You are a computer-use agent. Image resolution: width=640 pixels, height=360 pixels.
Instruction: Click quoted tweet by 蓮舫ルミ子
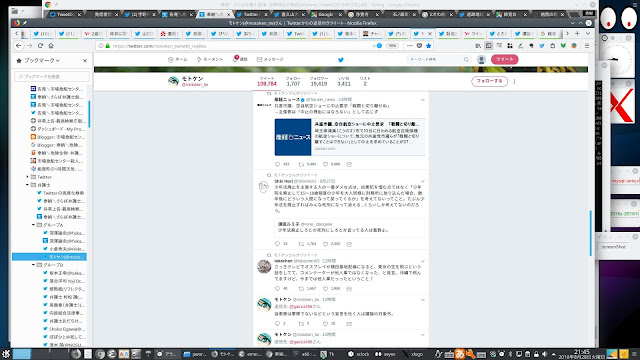(349, 227)
